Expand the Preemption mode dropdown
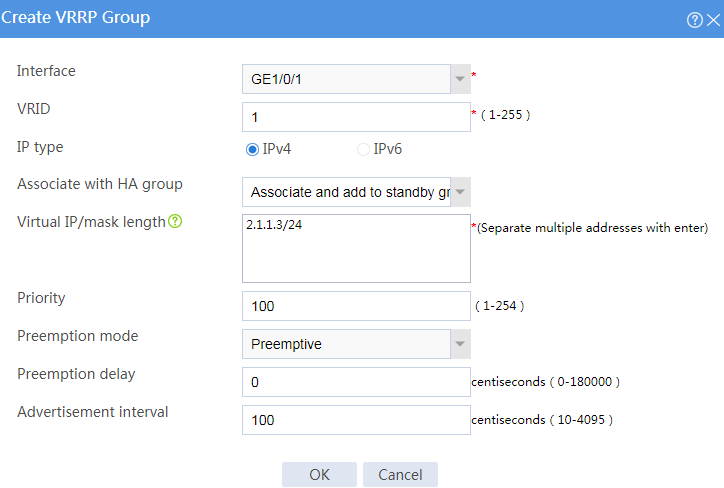The image size is (724, 488). (460, 343)
